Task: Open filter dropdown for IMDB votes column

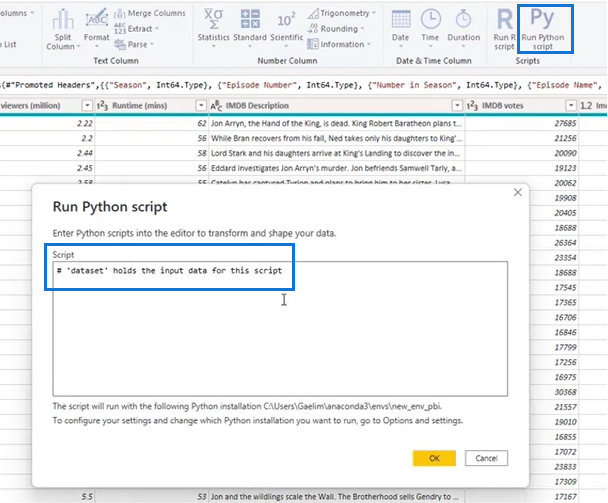Action: click(571, 105)
